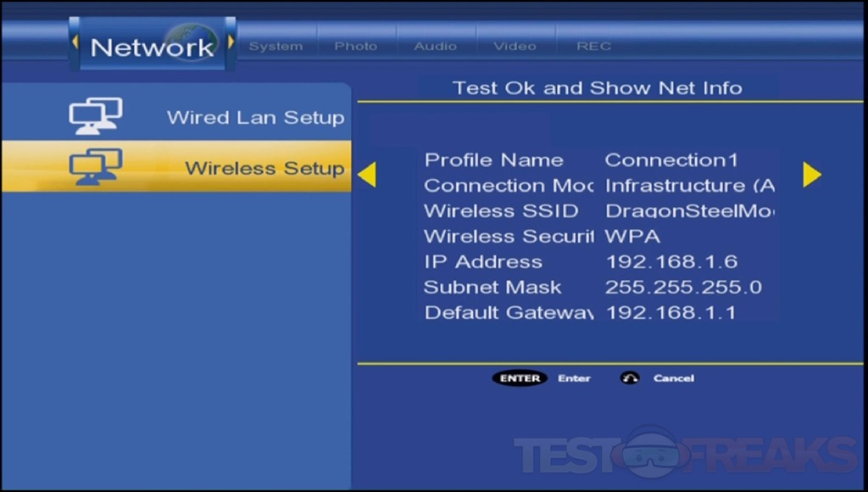The height and width of the screenshot is (492, 868).
Task: Click the TestFreaks watermark logo
Action: pos(685,454)
